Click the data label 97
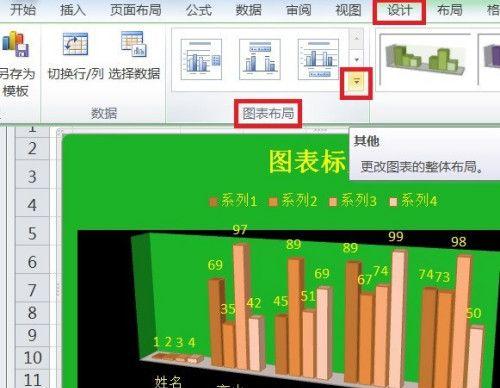 click(x=240, y=230)
